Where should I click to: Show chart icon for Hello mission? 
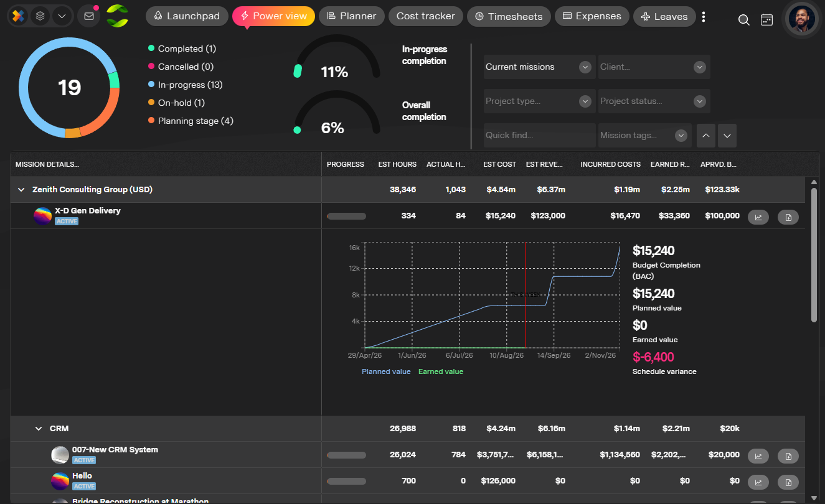tap(758, 482)
